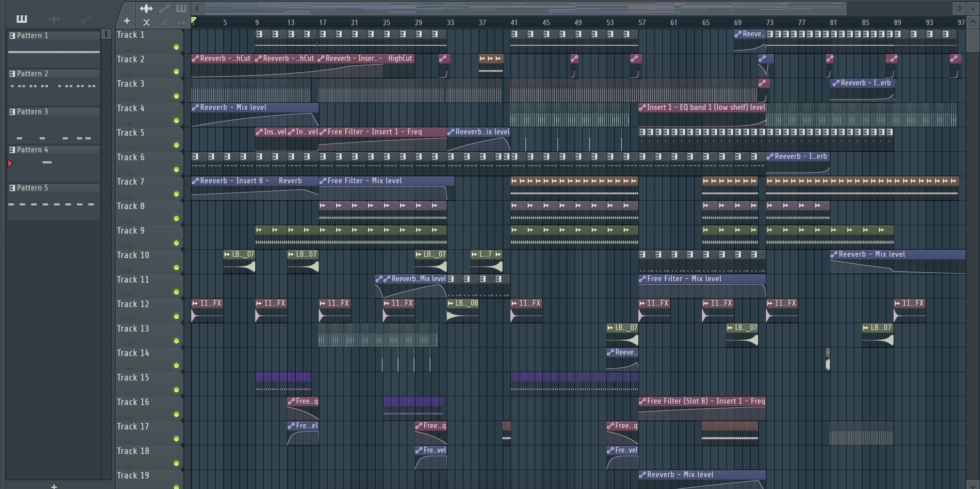
Task: Mute Track 12 with its green LED
Action: coord(176,316)
